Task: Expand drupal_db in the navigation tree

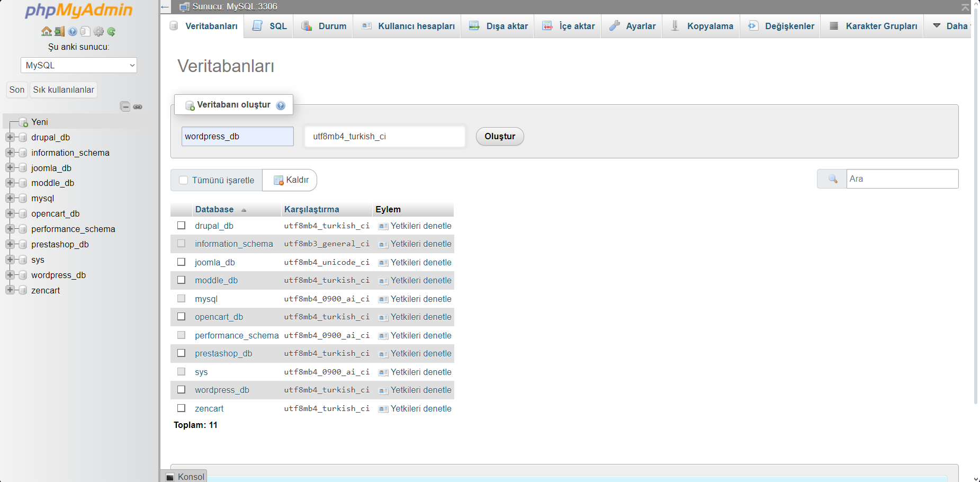Action: 10,137
